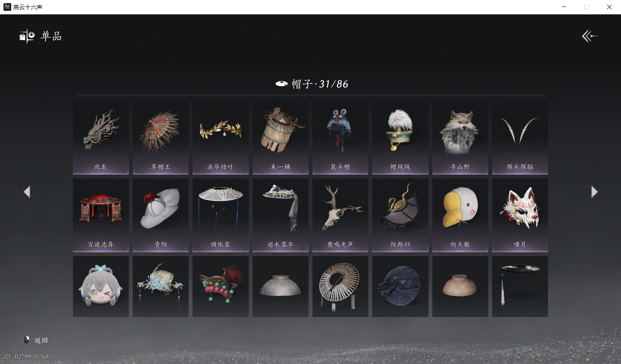Choose the 帽绒绒 fluffy white hat
Image resolution: width=621 pixels, height=364 pixels.
pos(400,138)
